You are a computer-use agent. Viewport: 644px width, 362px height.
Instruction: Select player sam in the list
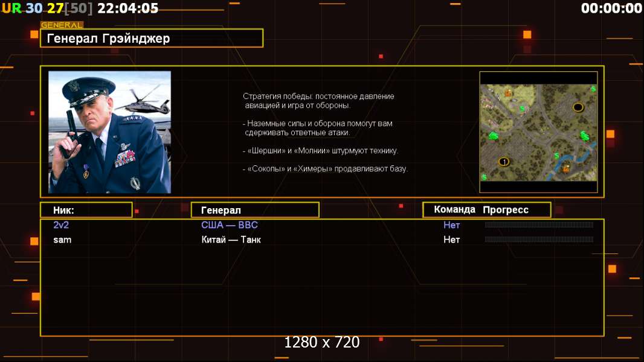62,240
